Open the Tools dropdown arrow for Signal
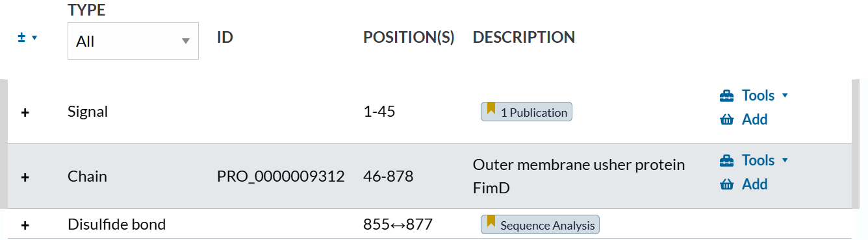Screen dimensions: 868x240 [x=785, y=96]
